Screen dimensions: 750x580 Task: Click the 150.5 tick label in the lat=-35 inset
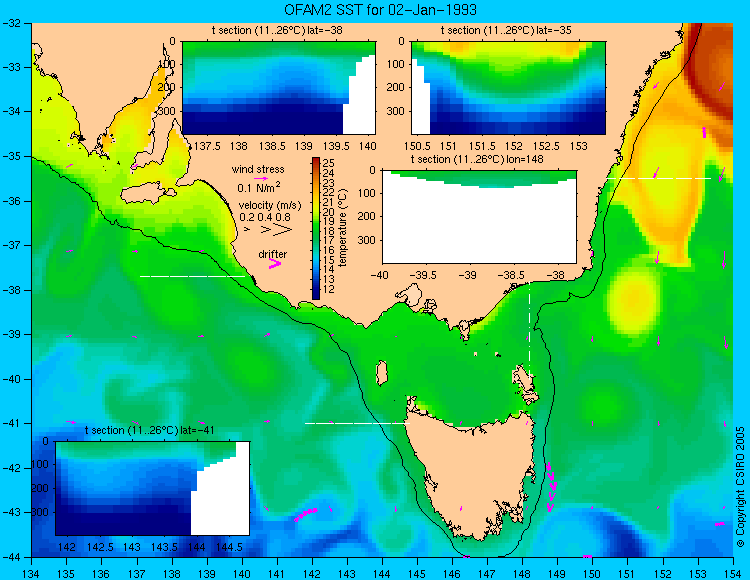point(417,146)
